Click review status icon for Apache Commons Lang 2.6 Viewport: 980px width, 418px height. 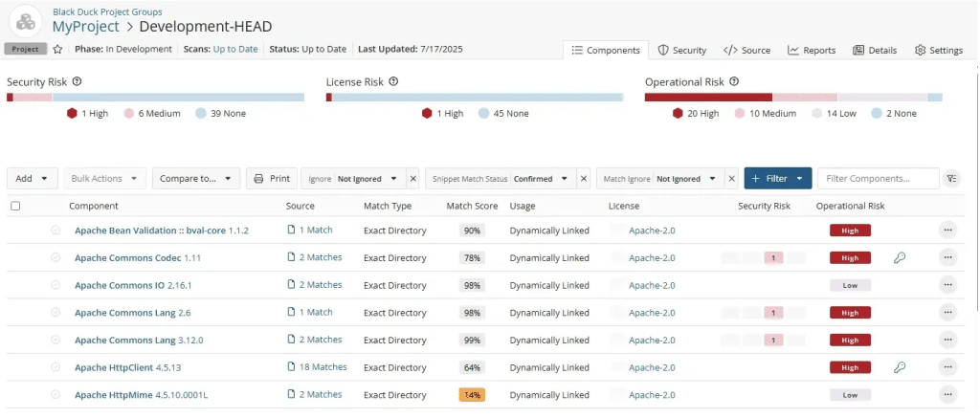point(56,313)
